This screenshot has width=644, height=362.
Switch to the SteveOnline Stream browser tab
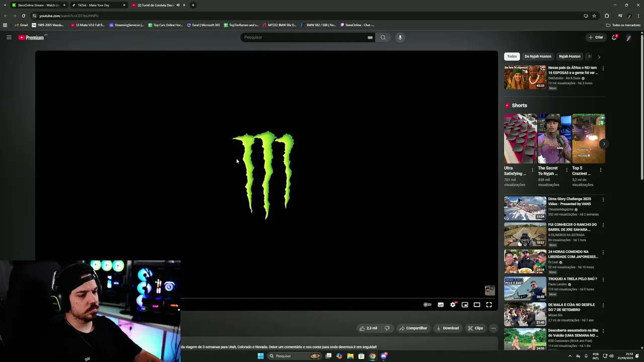click(38, 5)
